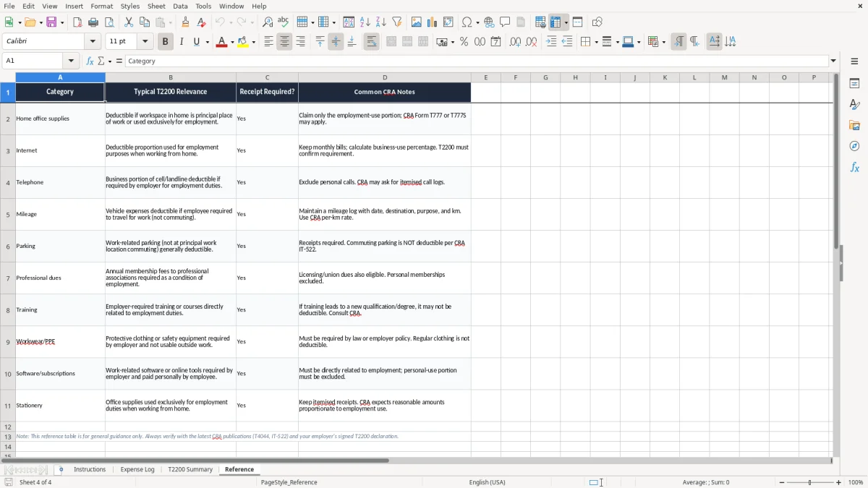
Task: Open conditional formatting dropdown arrow
Action: tap(663, 42)
